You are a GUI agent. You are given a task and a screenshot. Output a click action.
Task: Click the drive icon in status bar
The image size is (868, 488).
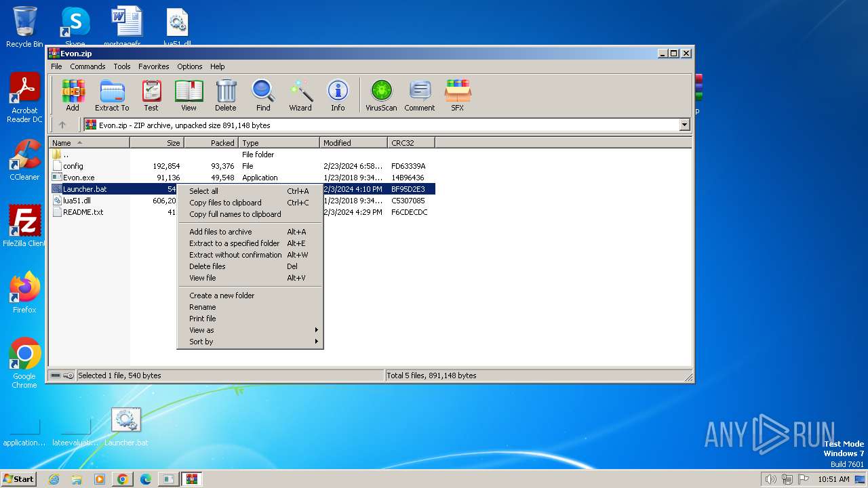(x=56, y=375)
